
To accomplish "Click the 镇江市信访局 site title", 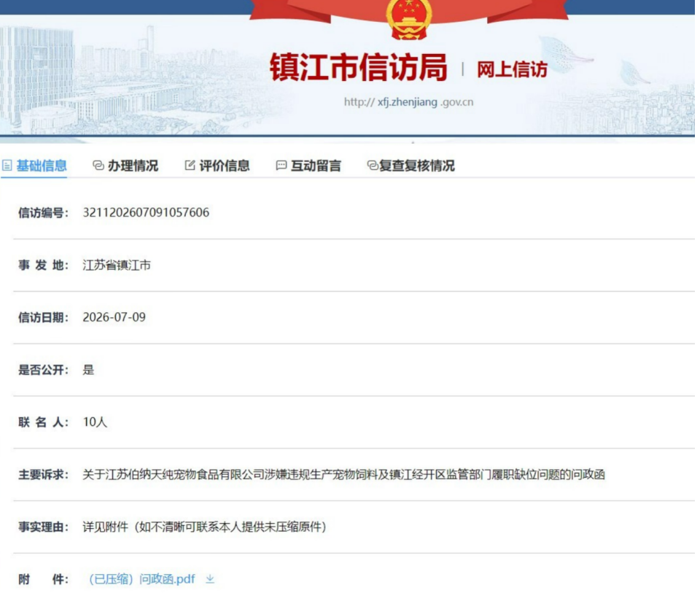I will (x=359, y=67).
